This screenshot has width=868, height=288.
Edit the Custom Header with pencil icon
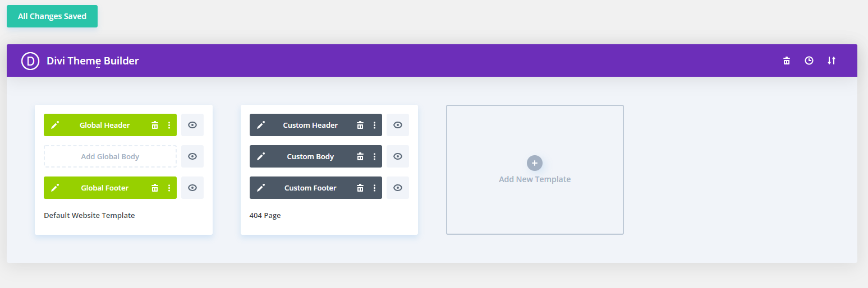point(260,125)
